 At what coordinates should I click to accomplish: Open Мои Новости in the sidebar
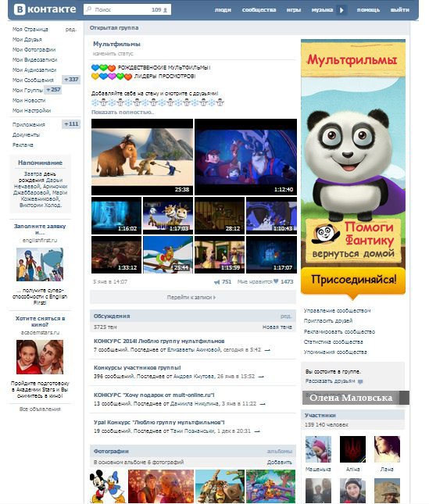point(29,100)
